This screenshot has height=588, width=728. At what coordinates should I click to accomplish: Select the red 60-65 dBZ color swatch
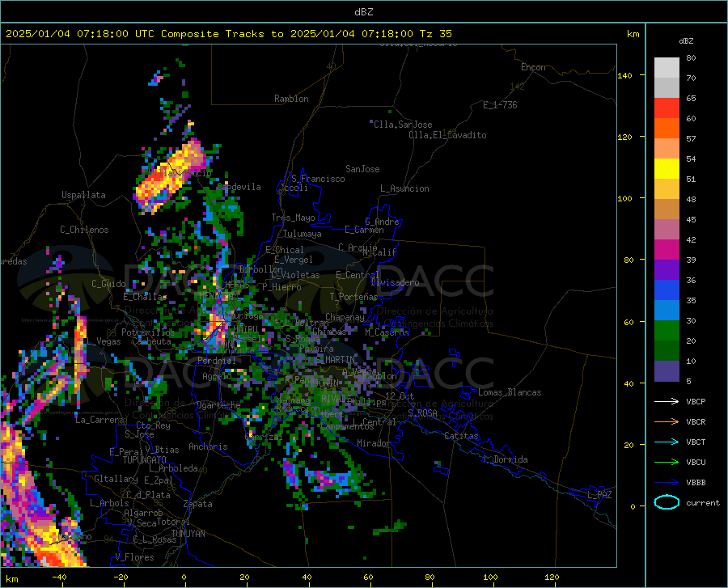pyautogui.click(x=667, y=108)
